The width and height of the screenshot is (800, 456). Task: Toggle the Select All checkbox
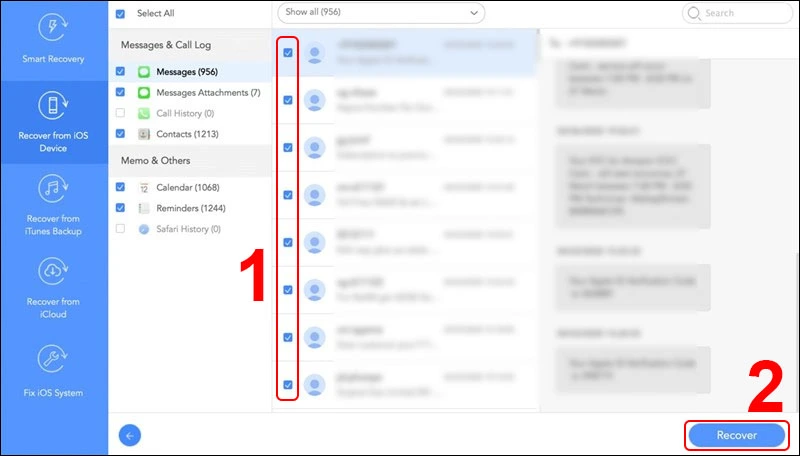tap(120, 14)
